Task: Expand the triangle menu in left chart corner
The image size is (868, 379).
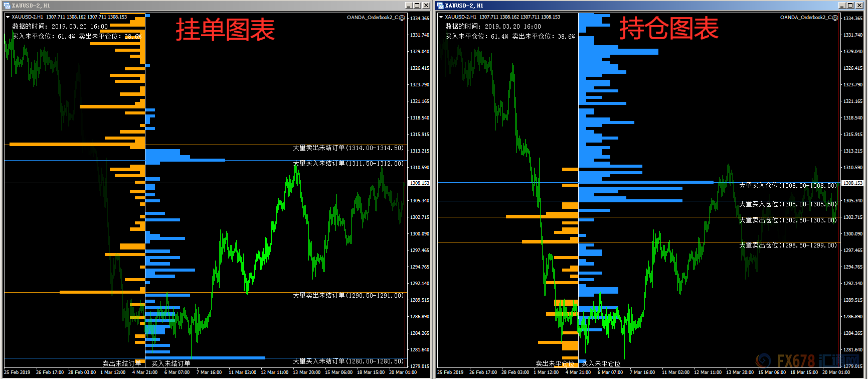Action: pyautogui.click(x=8, y=17)
